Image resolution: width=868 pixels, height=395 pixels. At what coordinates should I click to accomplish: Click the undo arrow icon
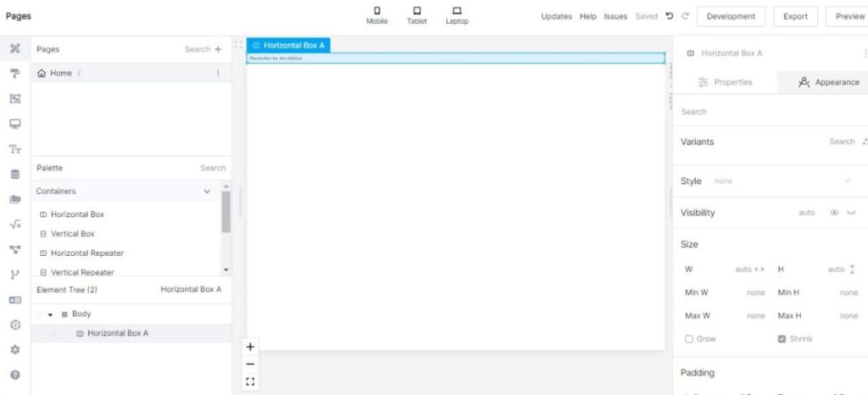point(670,16)
